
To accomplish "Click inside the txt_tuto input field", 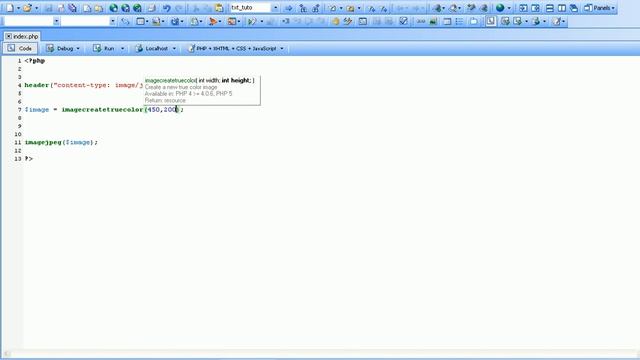I will pyautogui.click(x=250, y=8).
